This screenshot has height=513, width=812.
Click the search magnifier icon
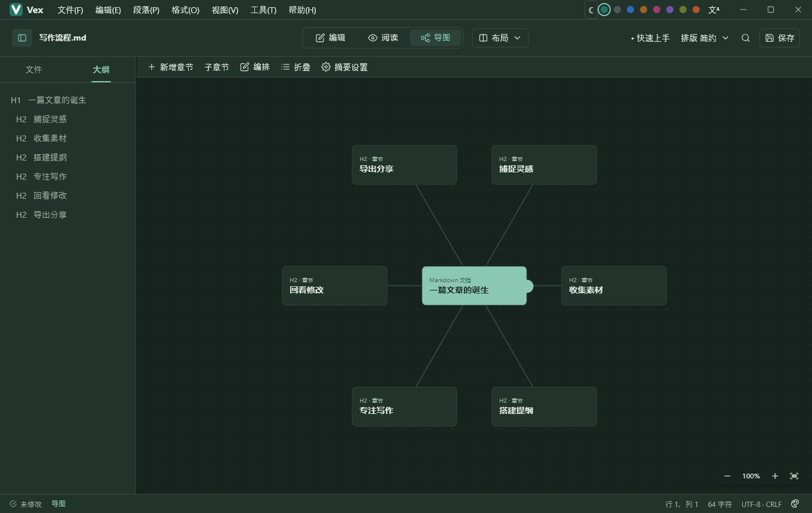point(746,38)
